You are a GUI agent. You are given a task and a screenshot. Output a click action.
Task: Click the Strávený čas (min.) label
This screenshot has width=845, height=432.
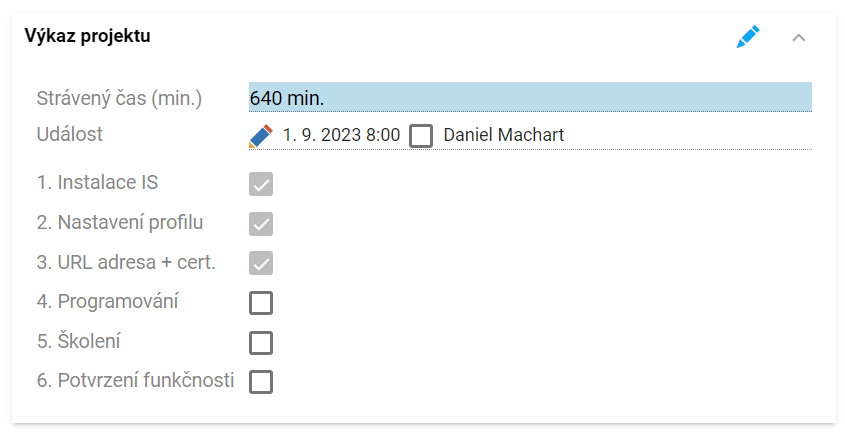click(119, 99)
